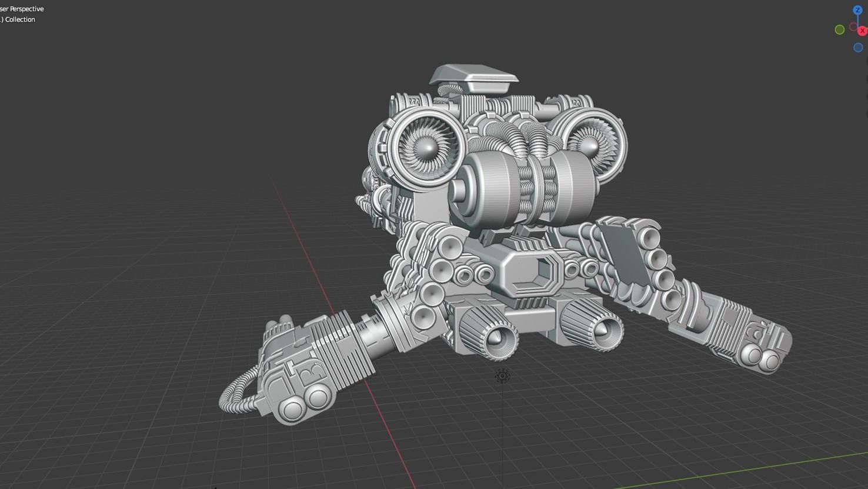Click the red X axis gizmo handle
The image size is (868, 489).
[x=863, y=31]
